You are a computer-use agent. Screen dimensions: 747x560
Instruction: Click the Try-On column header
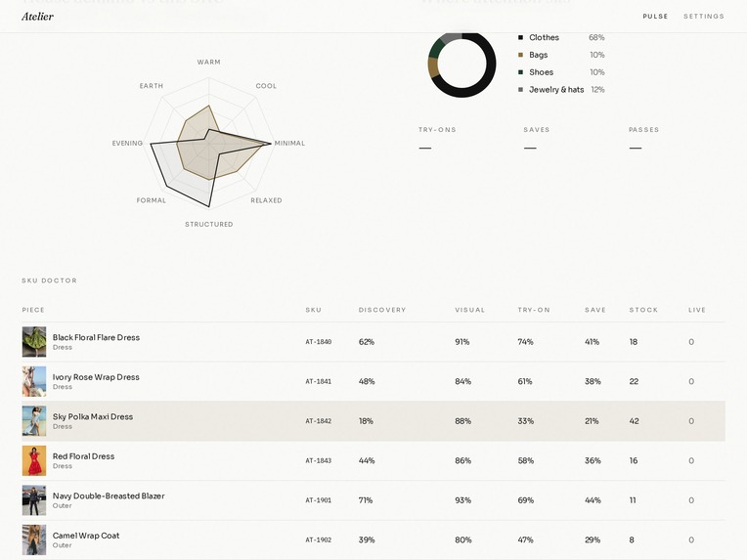[x=534, y=310]
